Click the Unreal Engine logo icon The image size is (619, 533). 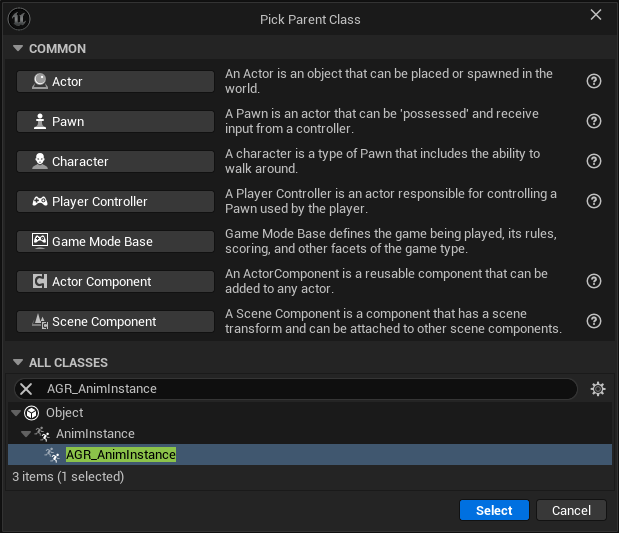click(19, 19)
